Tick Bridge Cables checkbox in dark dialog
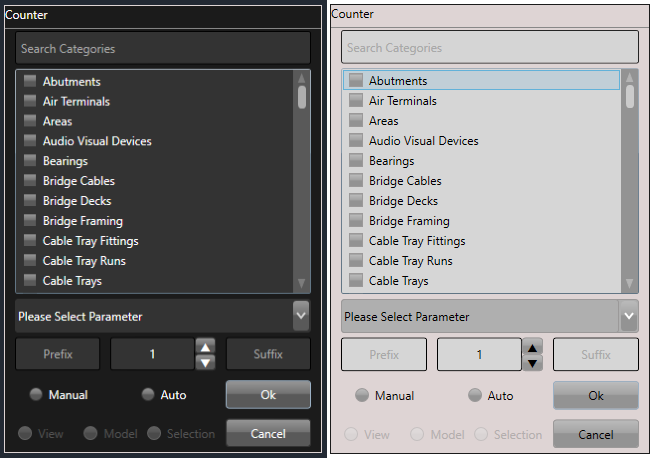 click(30, 181)
